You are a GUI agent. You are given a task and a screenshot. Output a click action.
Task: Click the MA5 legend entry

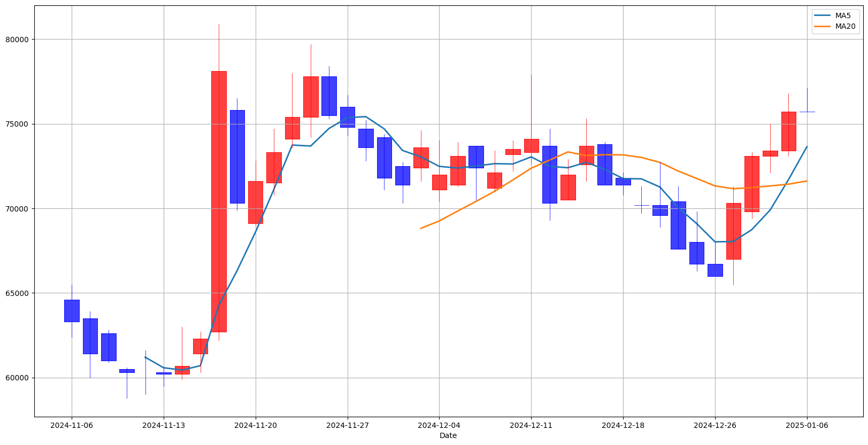[835, 16]
